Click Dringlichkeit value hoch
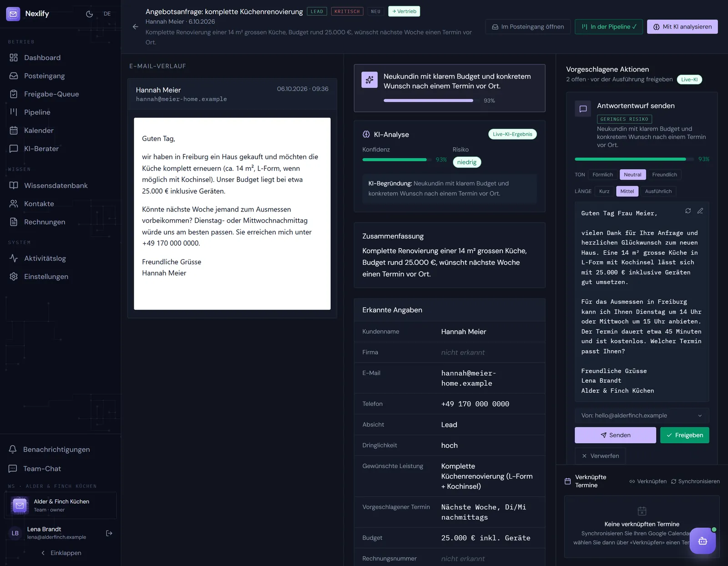The width and height of the screenshot is (728, 566). coord(449,445)
